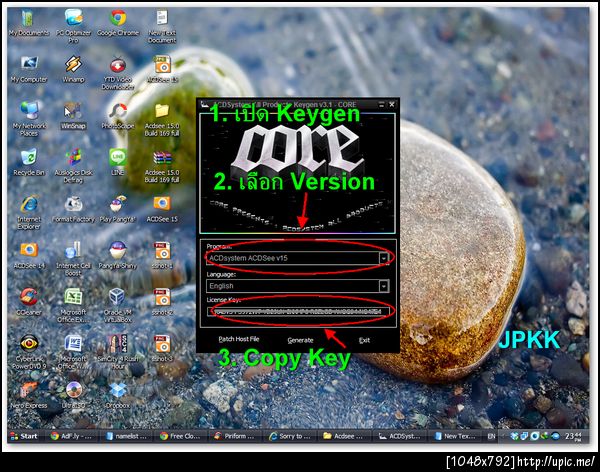Viewport: 600px width, 472px height.
Task: Select the sshot-3 image file icon
Action: point(162,349)
